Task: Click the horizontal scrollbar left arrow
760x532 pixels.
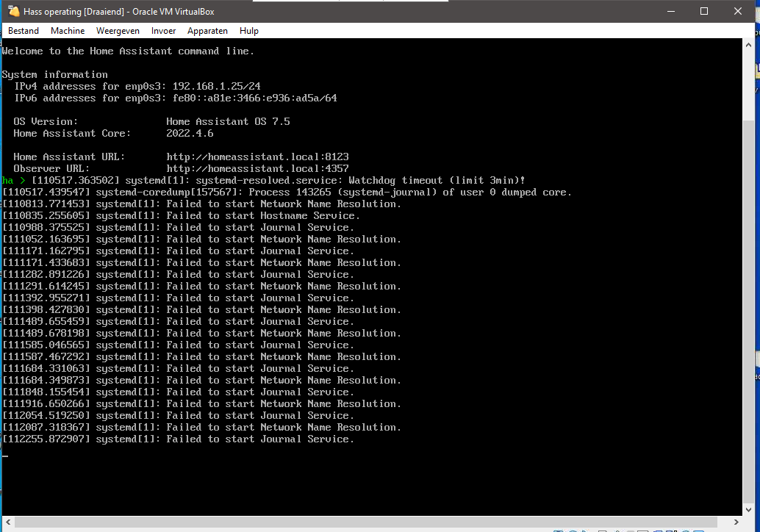Action: [x=8, y=522]
